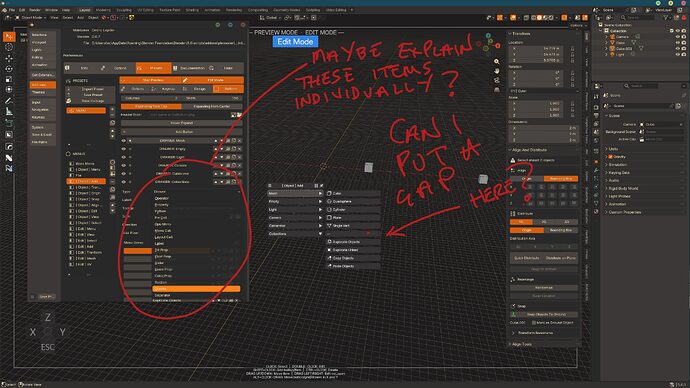Hide Camera object in outliner
This screenshot has height=388, width=690.
[x=678, y=37]
